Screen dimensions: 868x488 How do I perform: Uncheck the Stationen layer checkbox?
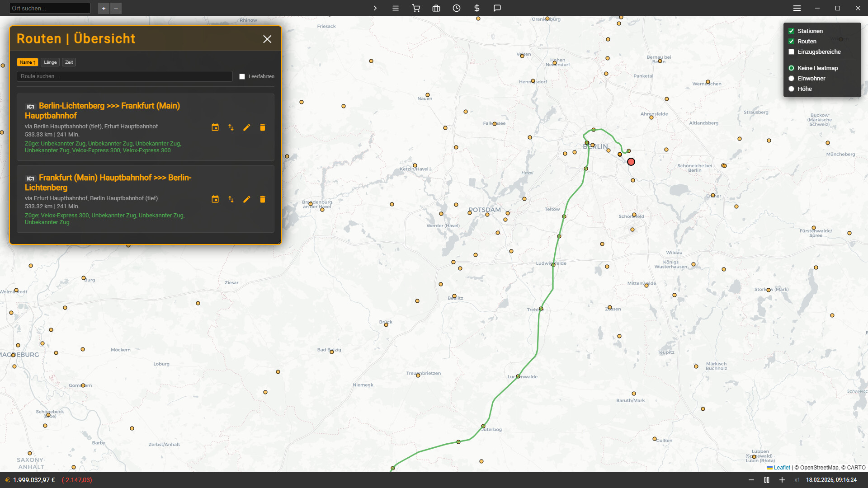pos(791,31)
